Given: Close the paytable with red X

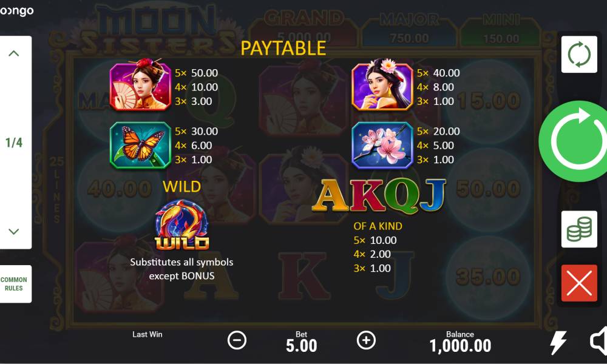Looking at the screenshot, I should [579, 283].
